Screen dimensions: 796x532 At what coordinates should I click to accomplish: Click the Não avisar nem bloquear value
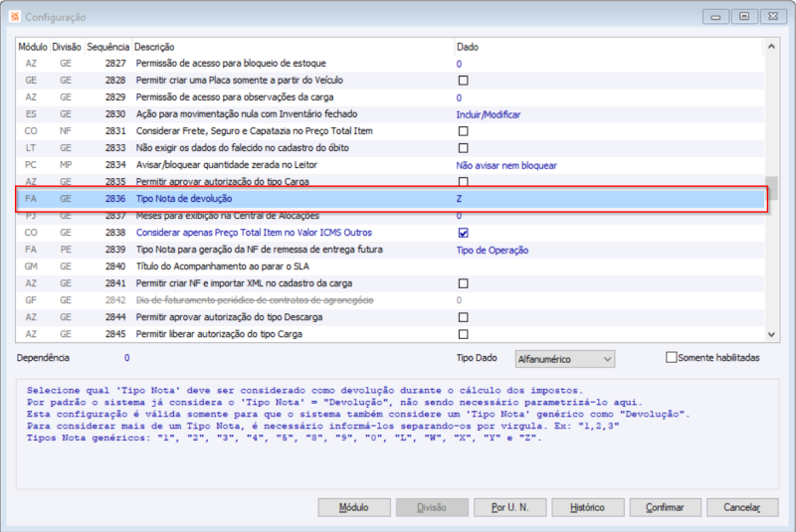pyautogui.click(x=506, y=165)
